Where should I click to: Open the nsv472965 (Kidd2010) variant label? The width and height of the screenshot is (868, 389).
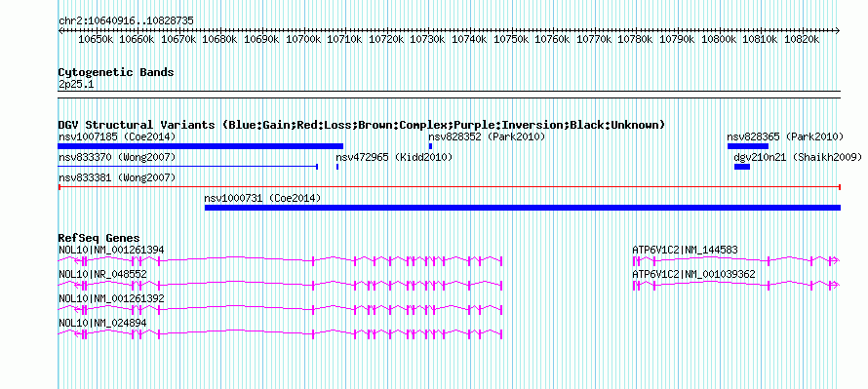coord(394,158)
